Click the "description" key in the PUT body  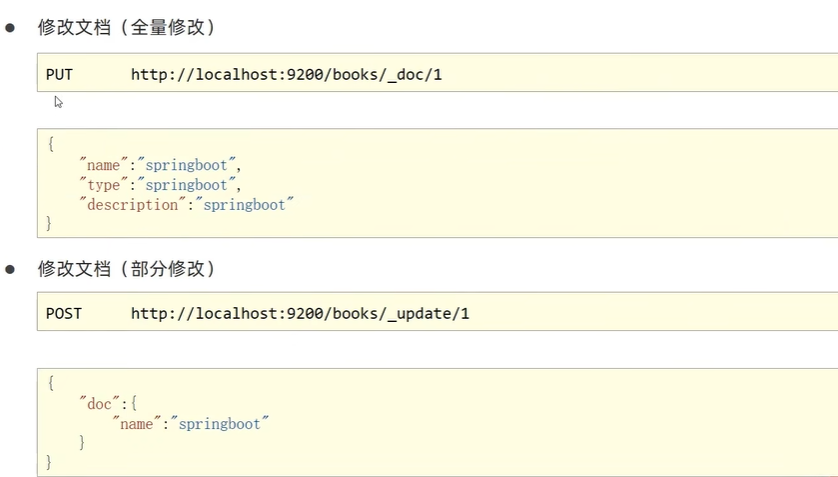130,204
